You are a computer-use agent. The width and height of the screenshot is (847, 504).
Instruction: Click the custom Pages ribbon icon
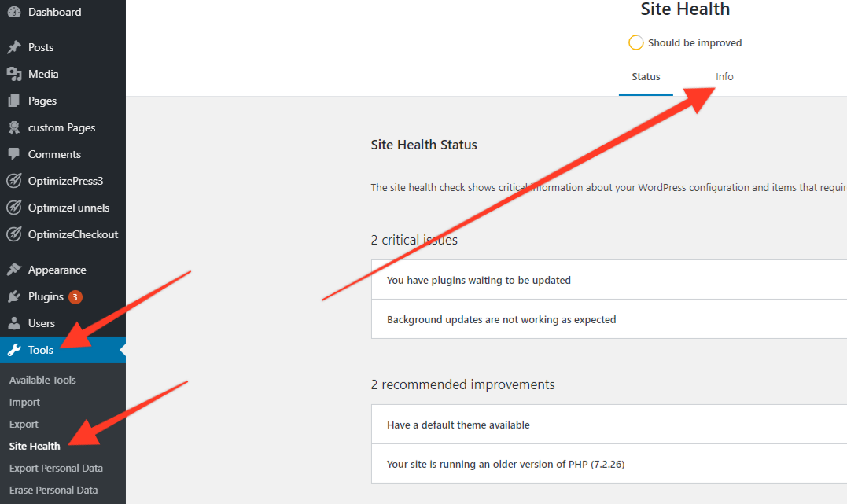coord(14,127)
